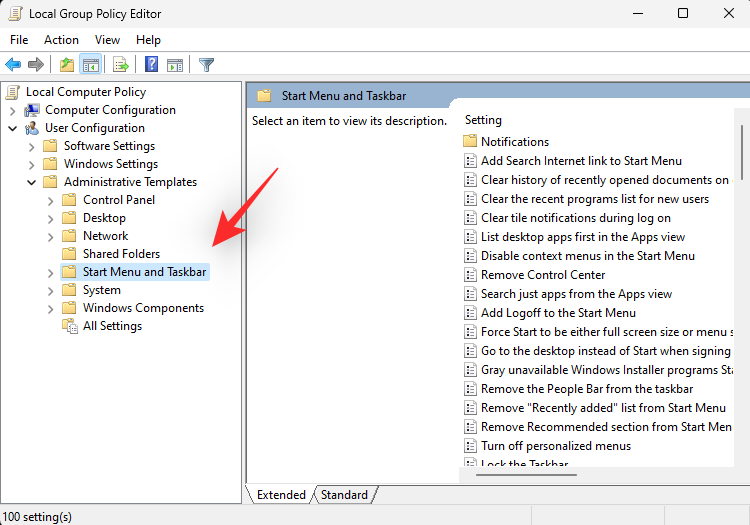Select Disable context menus in the Start Menu

[x=587, y=256]
